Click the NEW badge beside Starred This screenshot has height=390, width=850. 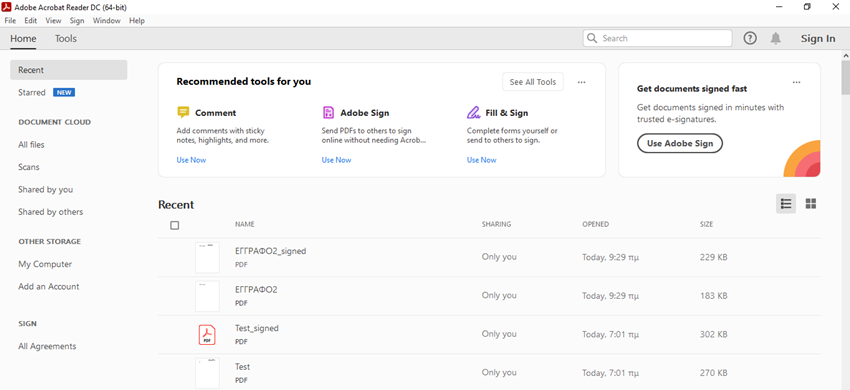(64, 92)
